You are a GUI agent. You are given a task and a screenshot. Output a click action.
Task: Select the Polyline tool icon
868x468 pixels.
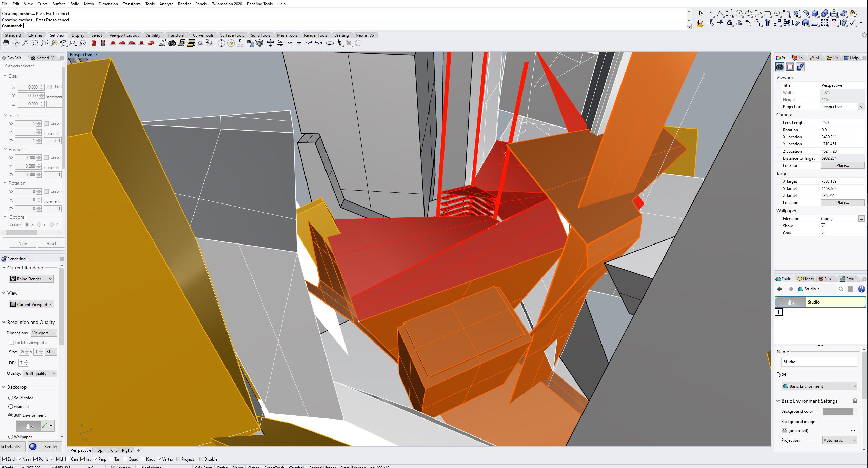pyautogui.click(x=720, y=14)
